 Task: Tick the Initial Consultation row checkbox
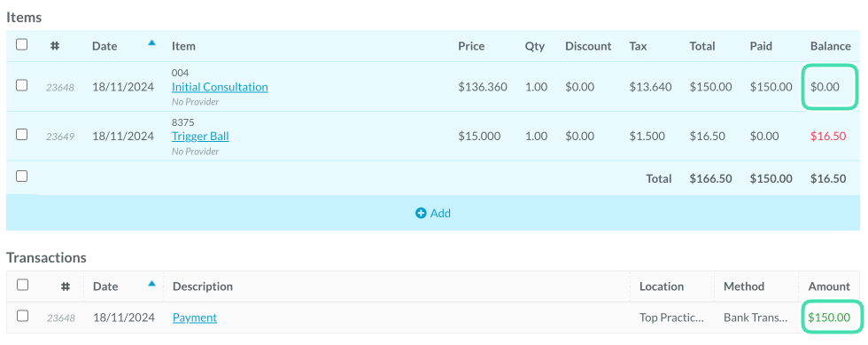pos(21,85)
